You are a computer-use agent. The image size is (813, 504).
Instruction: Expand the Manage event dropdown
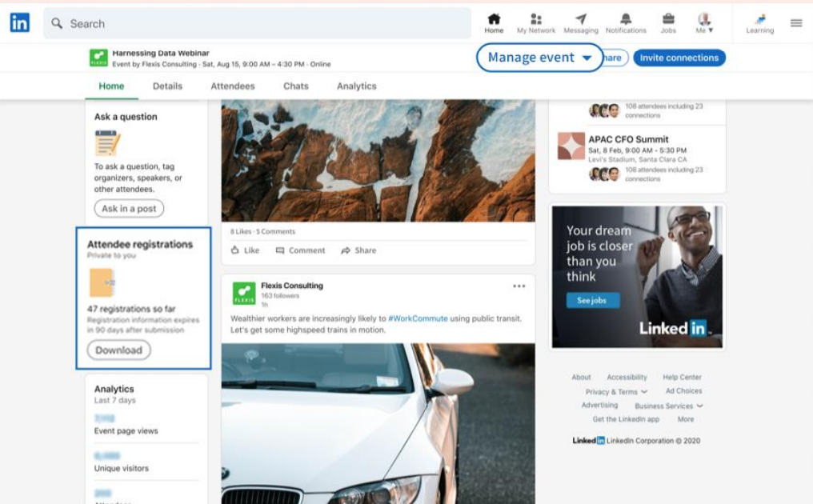(x=539, y=58)
